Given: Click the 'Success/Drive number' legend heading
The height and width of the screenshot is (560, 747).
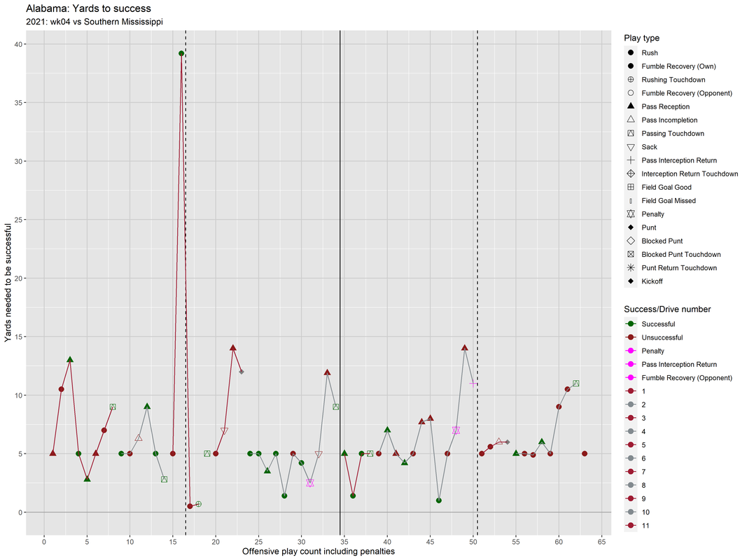Looking at the screenshot, I should [x=667, y=309].
